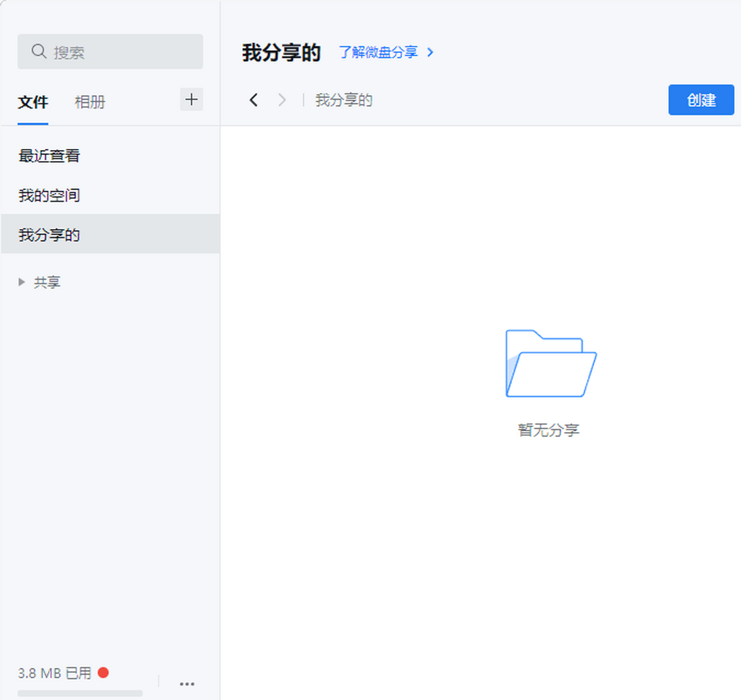Switch to the 相册 tab

click(x=90, y=102)
